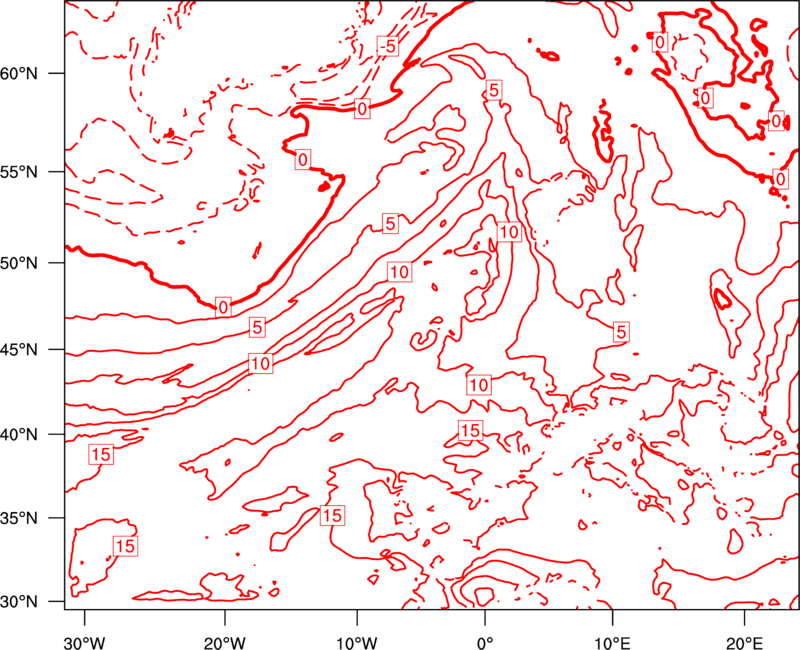800x650 pixels.
Task: Select the 30°W longitude axis label
Action: click(x=85, y=643)
